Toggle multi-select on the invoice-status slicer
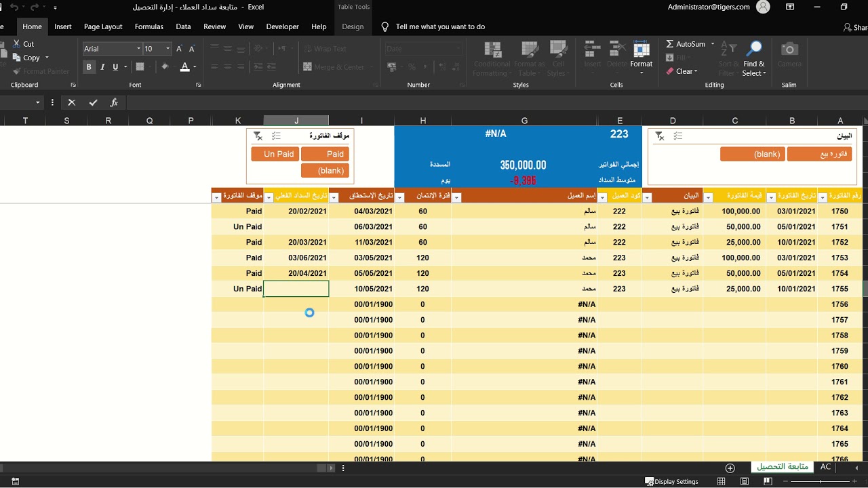Image resolution: width=868 pixels, height=488 pixels. pos(276,136)
